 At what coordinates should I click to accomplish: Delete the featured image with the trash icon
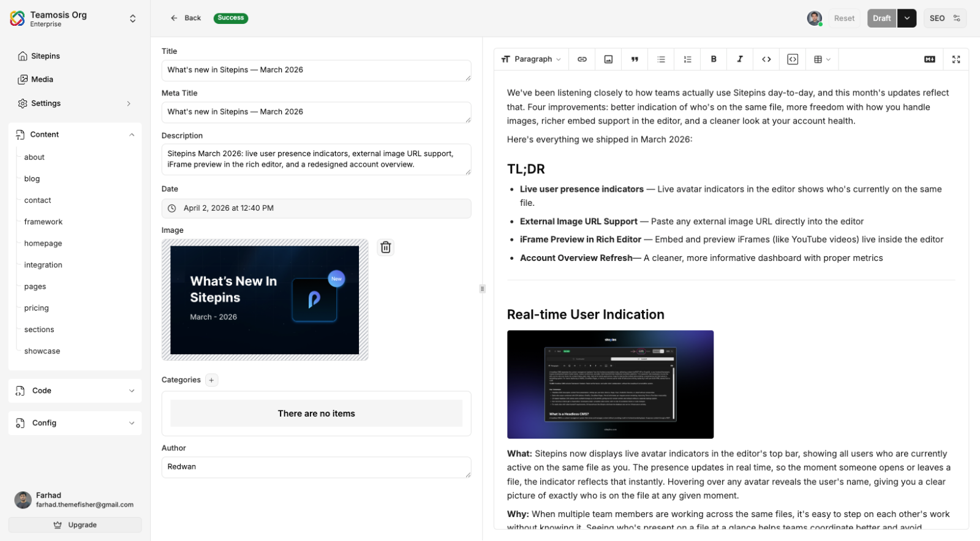coord(386,247)
